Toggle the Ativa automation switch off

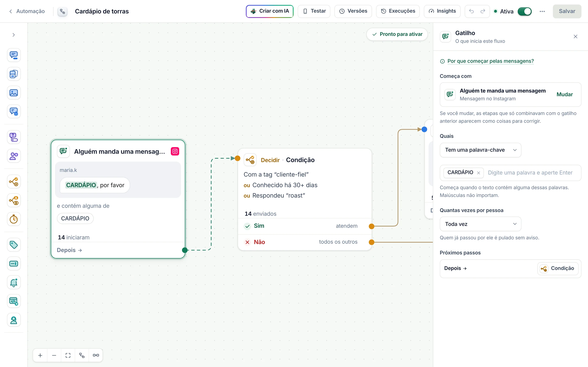pyautogui.click(x=525, y=11)
